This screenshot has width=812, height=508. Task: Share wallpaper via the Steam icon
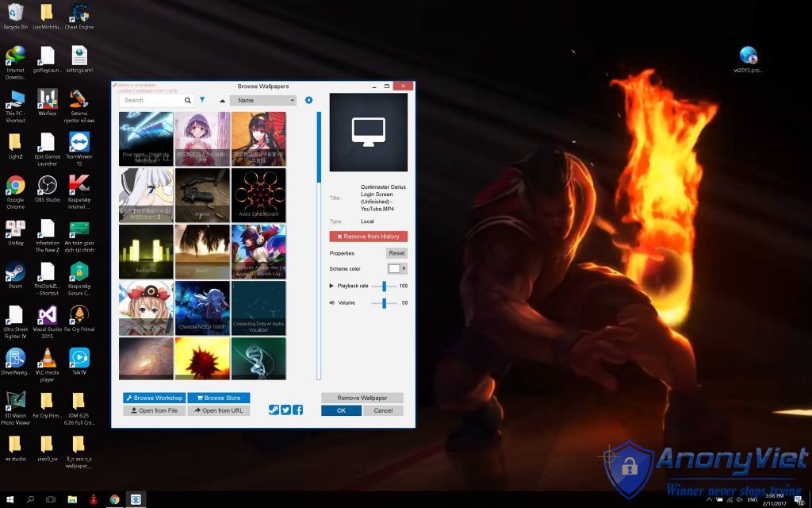(274, 410)
